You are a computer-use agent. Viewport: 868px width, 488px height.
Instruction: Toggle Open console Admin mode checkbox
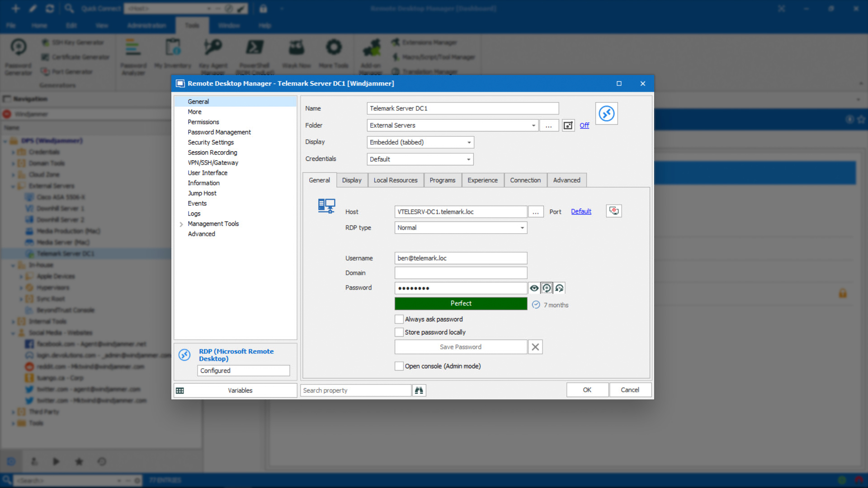(398, 365)
